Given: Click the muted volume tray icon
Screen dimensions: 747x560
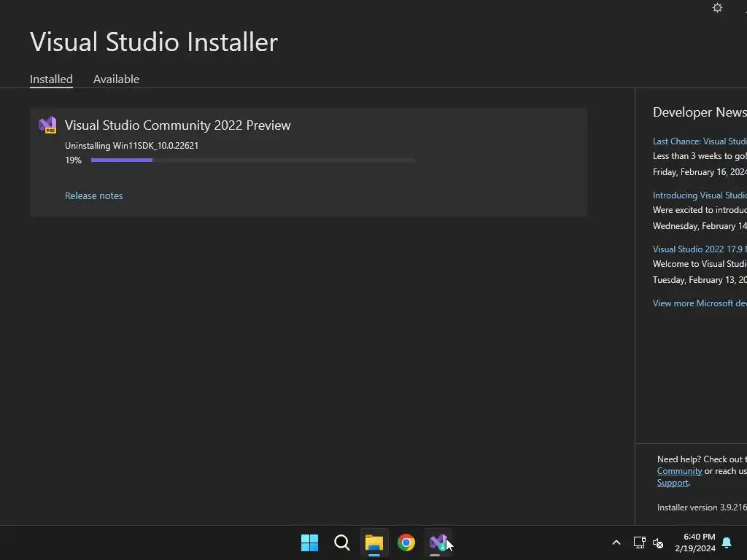Looking at the screenshot, I should [x=658, y=542].
